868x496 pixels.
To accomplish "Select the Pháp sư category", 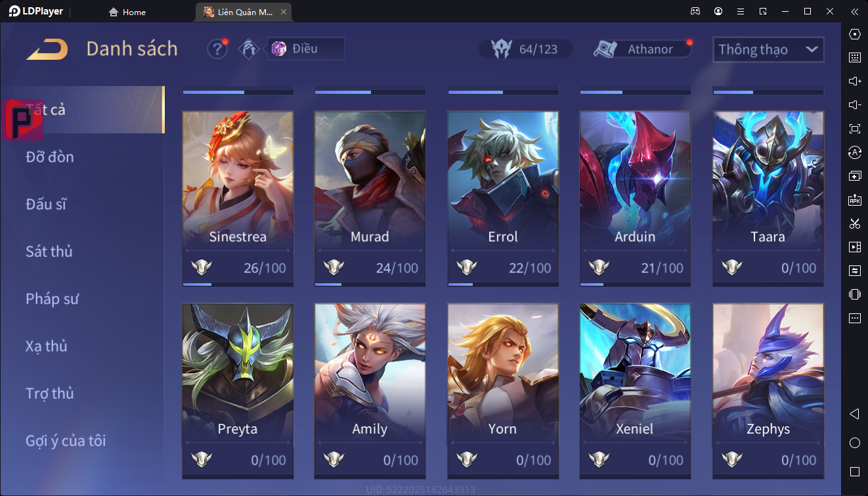I will (x=53, y=299).
